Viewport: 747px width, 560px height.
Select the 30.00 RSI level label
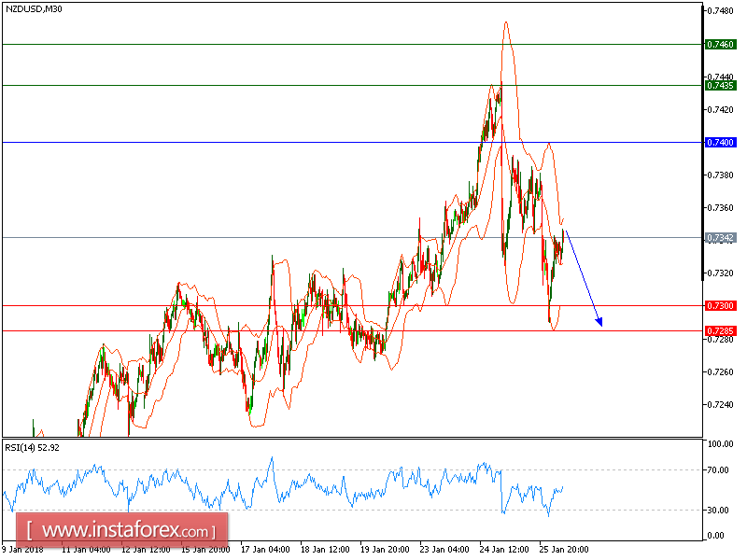715,511
